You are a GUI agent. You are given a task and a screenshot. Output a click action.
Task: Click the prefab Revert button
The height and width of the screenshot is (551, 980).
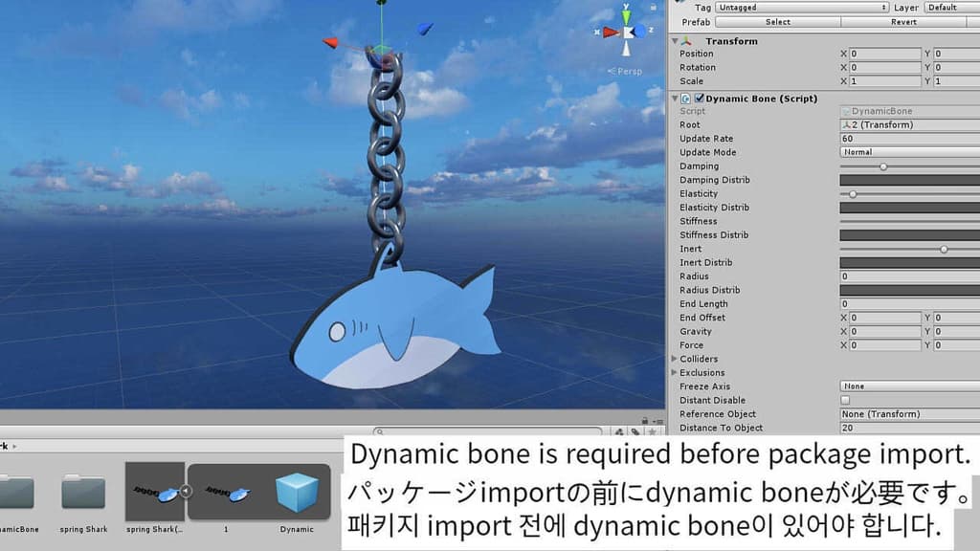pos(903,22)
